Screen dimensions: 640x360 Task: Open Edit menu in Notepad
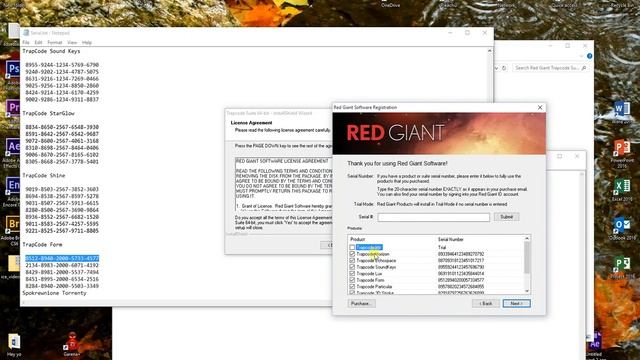38,42
